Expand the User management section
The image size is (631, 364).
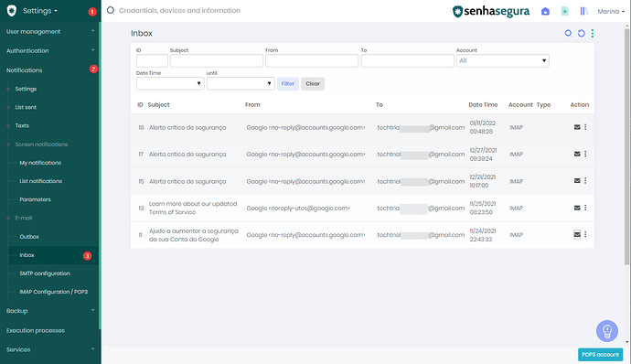(50, 31)
